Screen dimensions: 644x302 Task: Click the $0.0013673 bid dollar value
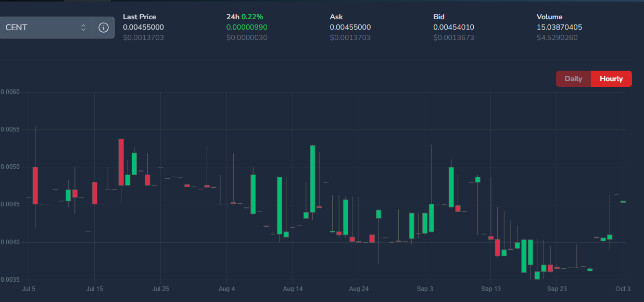click(453, 37)
